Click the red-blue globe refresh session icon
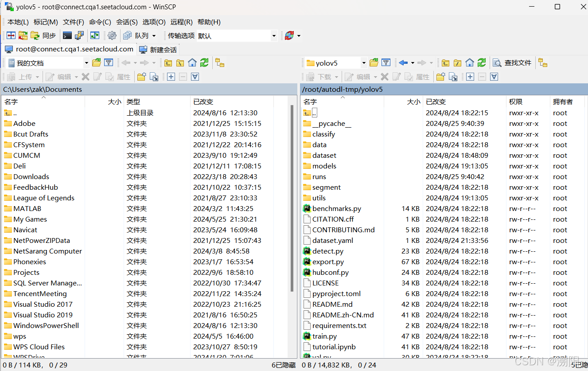Screen dimensions: 588x371 [289, 35]
